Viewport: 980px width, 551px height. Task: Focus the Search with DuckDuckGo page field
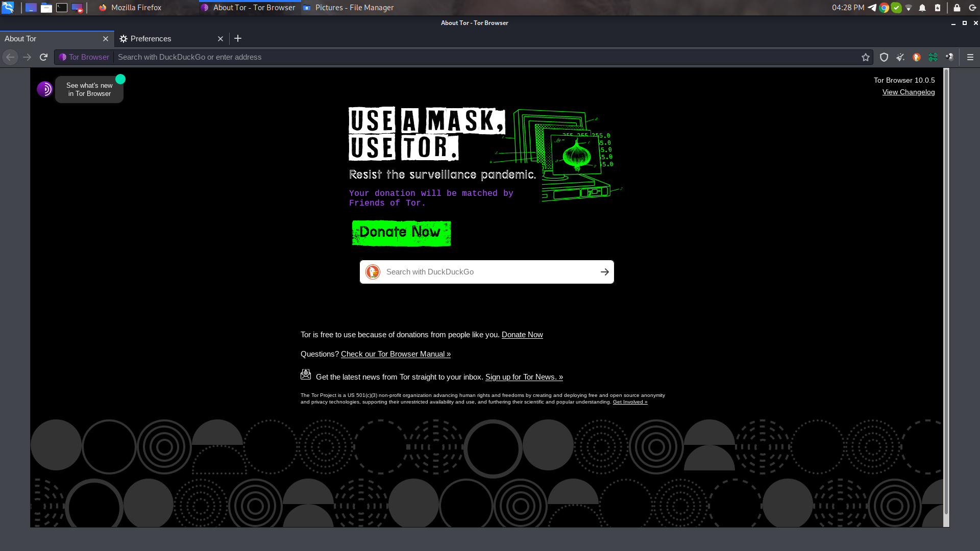(487, 272)
